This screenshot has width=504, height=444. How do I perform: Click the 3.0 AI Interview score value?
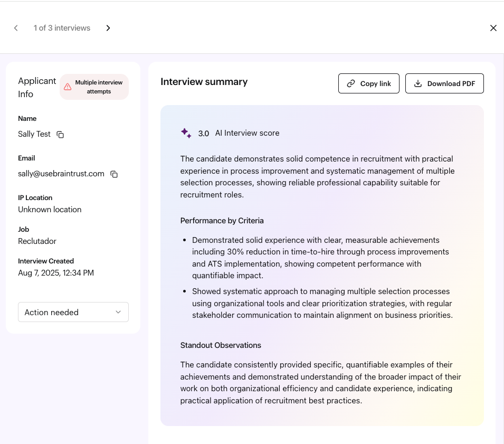(x=203, y=134)
